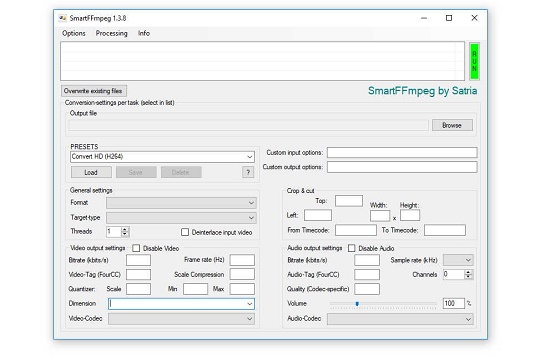Click the Threads number field
This screenshot has width=550, height=360.
click(114, 232)
